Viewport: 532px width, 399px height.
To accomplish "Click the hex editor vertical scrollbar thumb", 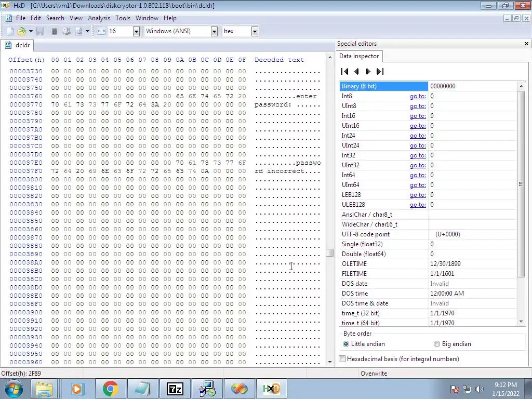I will pyautogui.click(x=329, y=253).
